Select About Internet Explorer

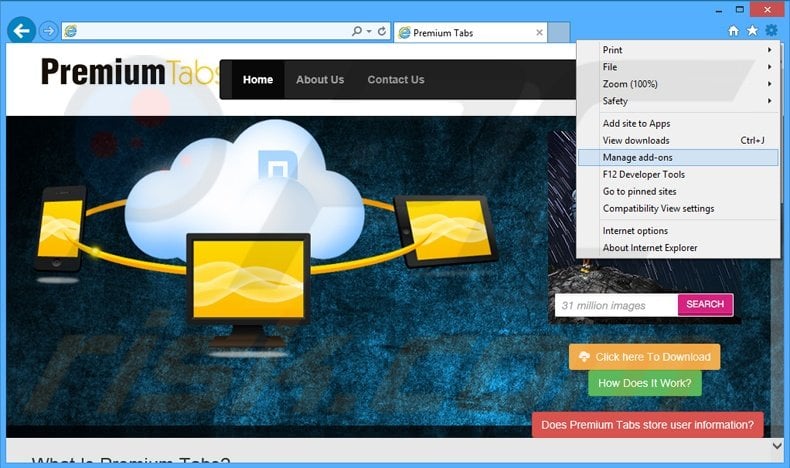pyautogui.click(x=678, y=248)
